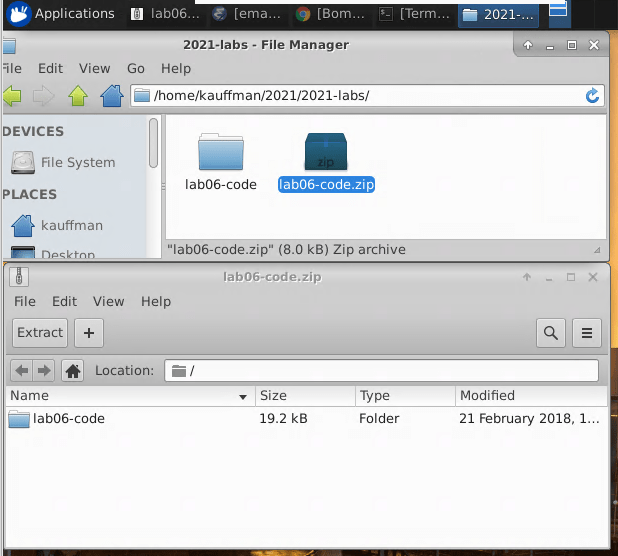
Task: Select the lab06-code.zip archive icon
Action: [326, 152]
